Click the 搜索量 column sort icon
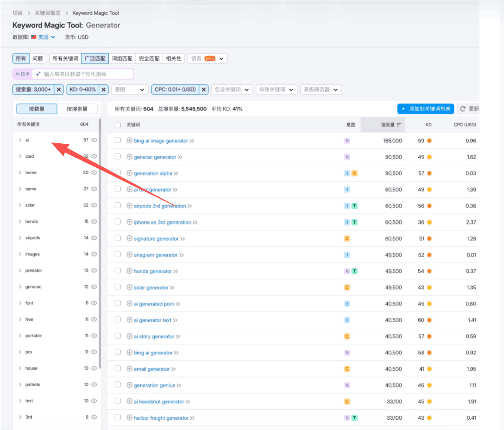The image size is (504, 430). 399,125
